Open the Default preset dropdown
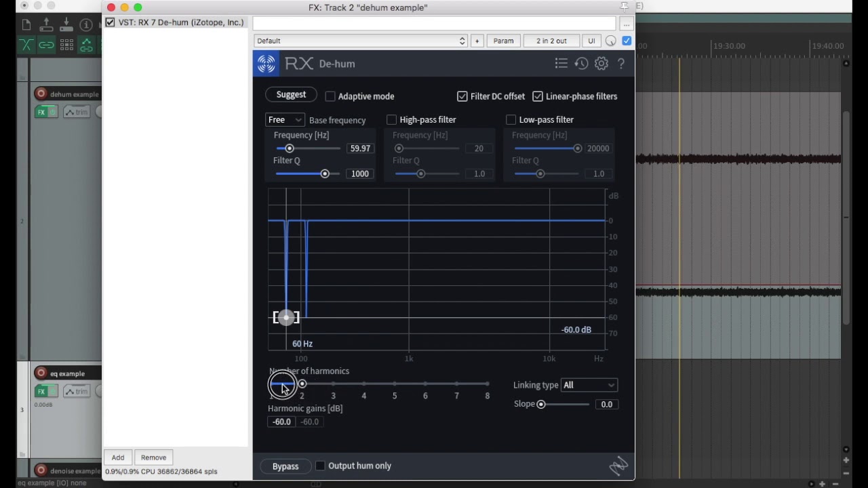The width and height of the screenshot is (868, 488). click(x=361, y=41)
